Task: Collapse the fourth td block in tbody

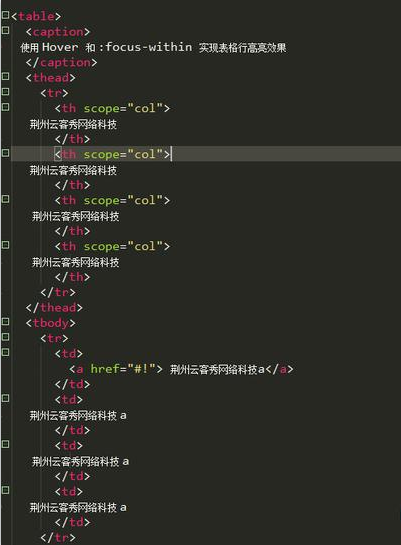Action: pyautogui.click(x=5, y=490)
